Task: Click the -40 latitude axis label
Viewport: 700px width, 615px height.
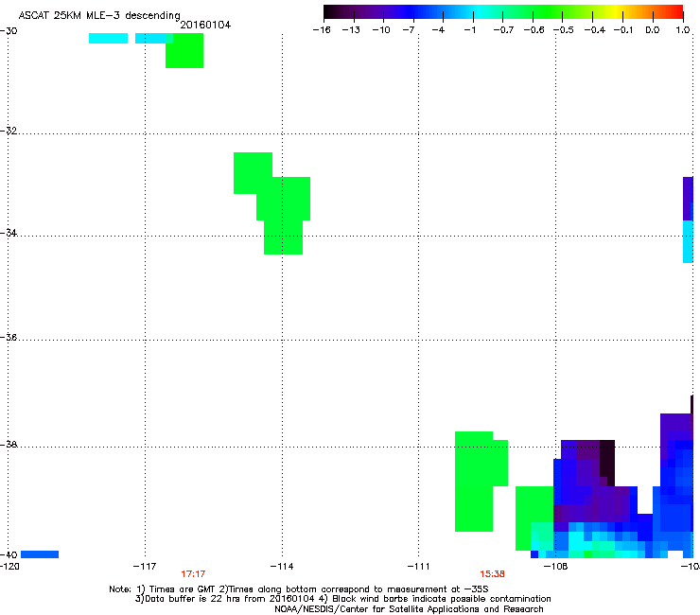Action: [x=9, y=554]
